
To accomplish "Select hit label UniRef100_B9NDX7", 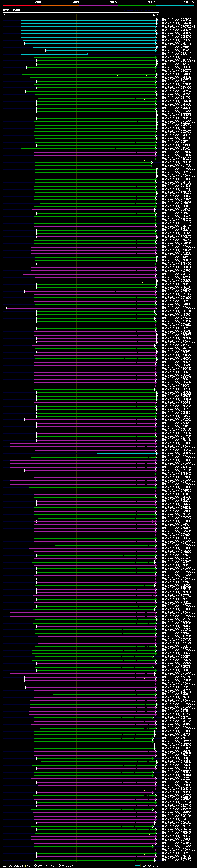I will coord(177,474).
